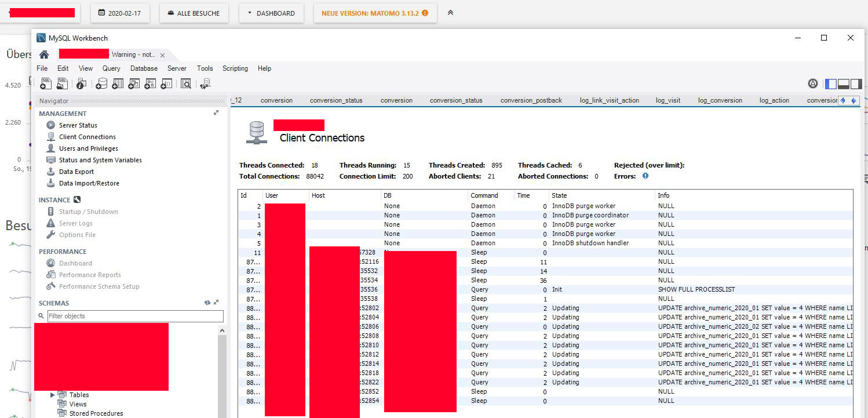Screen dimensions: 868x418
Task: Open the Help menu
Action: [264, 68]
